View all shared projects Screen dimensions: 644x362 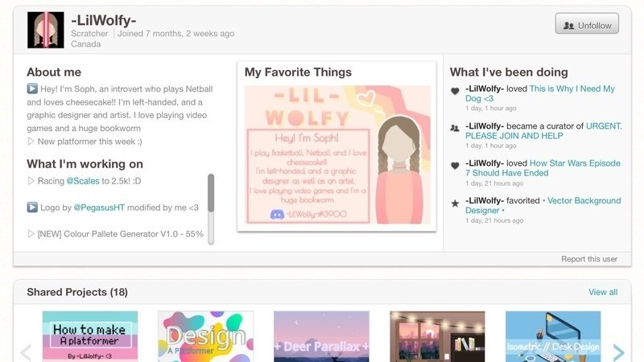pos(603,292)
